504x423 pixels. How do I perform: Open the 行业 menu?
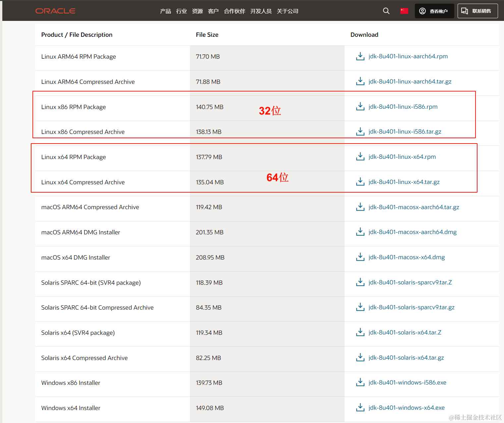click(x=182, y=11)
